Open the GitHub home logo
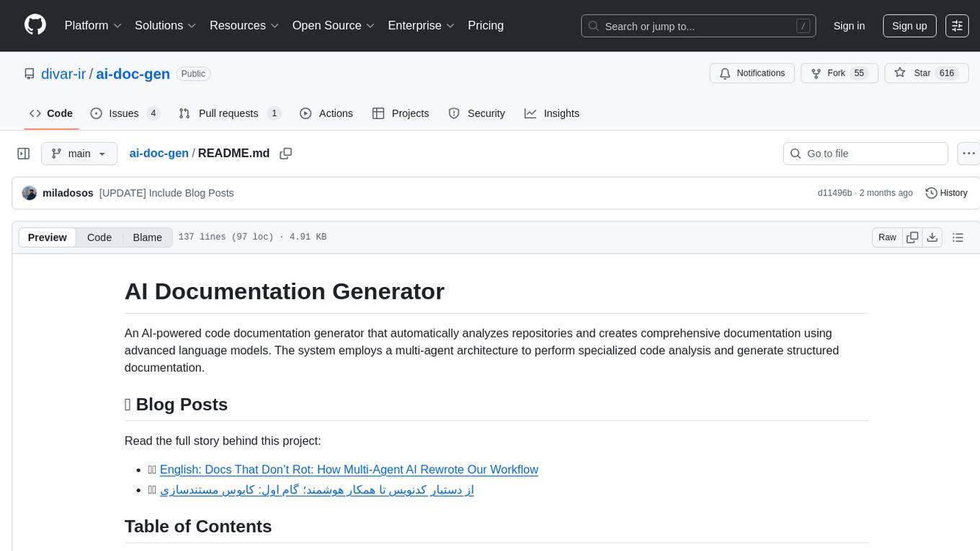Image resolution: width=980 pixels, height=551 pixels. pos(35,25)
